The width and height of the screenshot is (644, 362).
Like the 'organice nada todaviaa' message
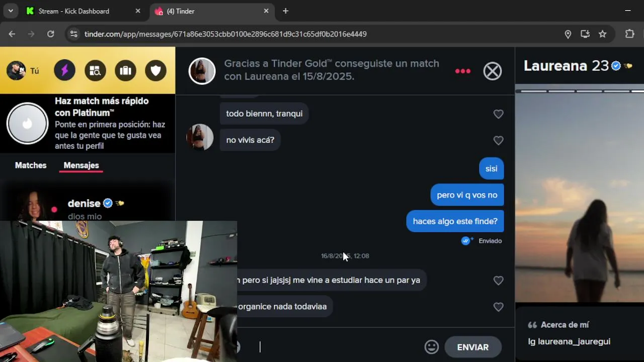click(x=499, y=307)
